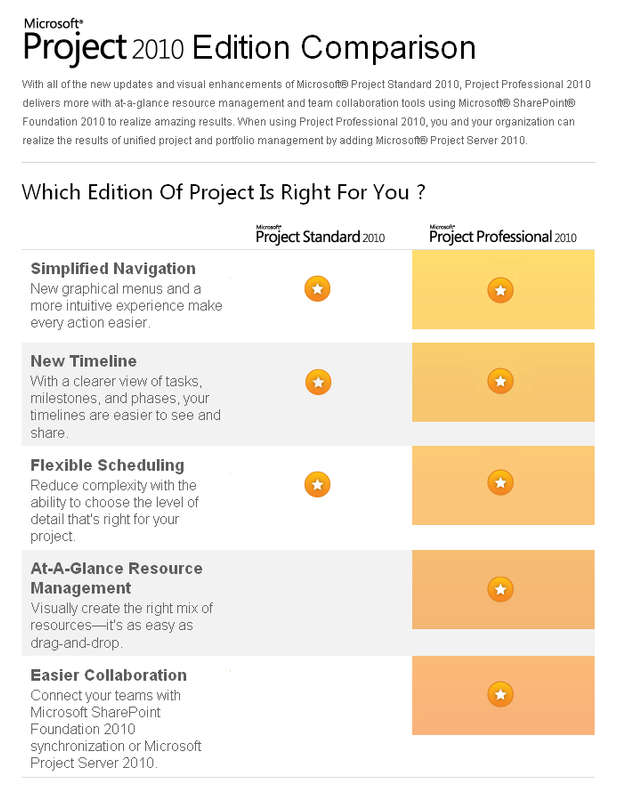Click At-A-Glance Resource Management star icon

tap(501, 589)
